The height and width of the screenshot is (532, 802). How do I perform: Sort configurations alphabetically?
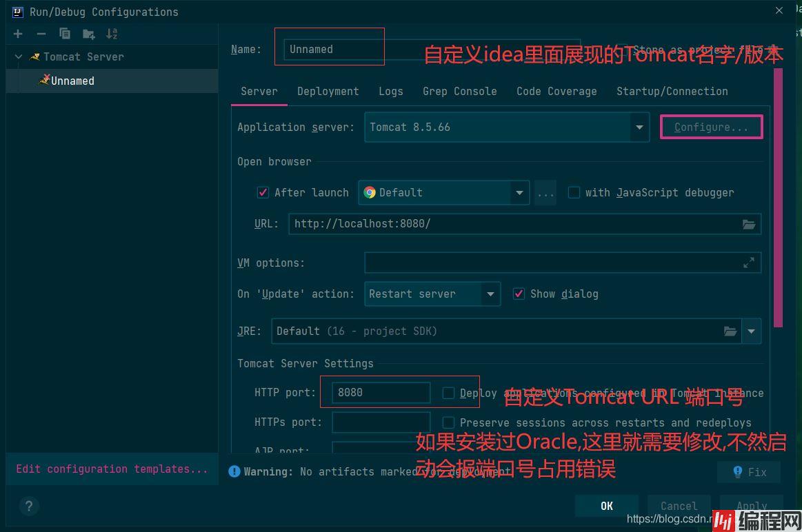[x=111, y=33]
